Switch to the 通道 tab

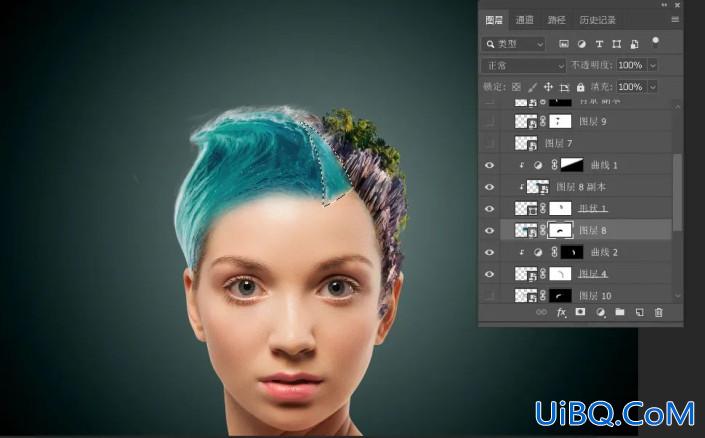tap(524, 20)
